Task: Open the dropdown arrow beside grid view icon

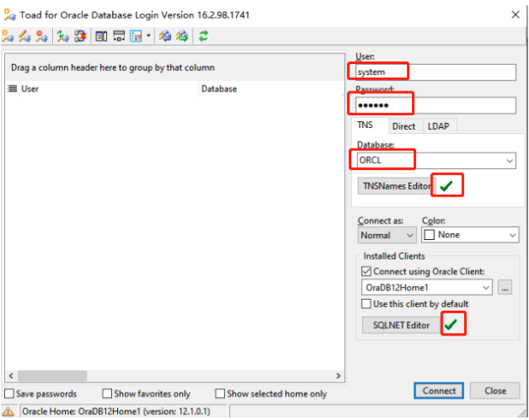Action: (x=148, y=35)
